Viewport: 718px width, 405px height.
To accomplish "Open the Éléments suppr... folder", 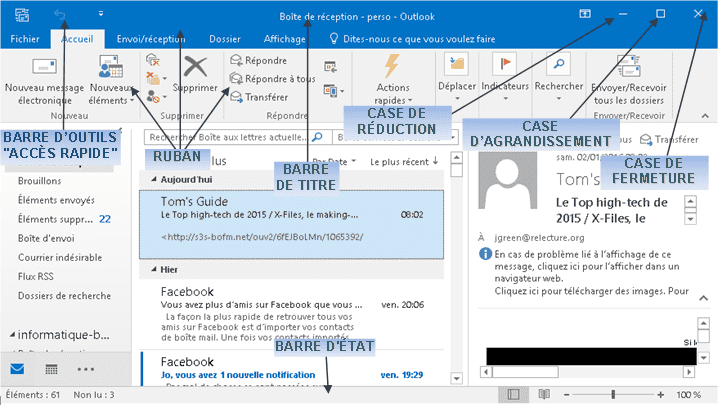I will 55,219.
